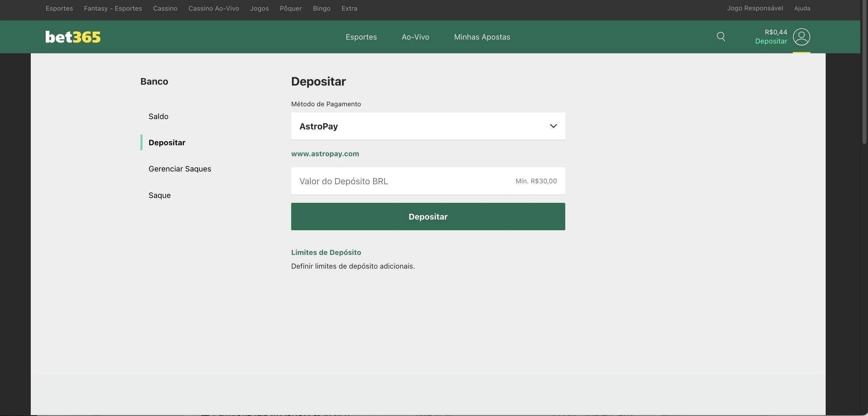Open the Ajuda help link
Screen dimensions: 868x416
pyautogui.click(x=802, y=8)
